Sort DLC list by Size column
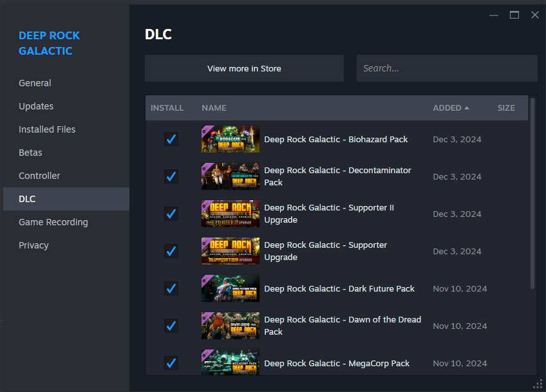Image resolution: width=546 pixels, height=392 pixels. 506,108
